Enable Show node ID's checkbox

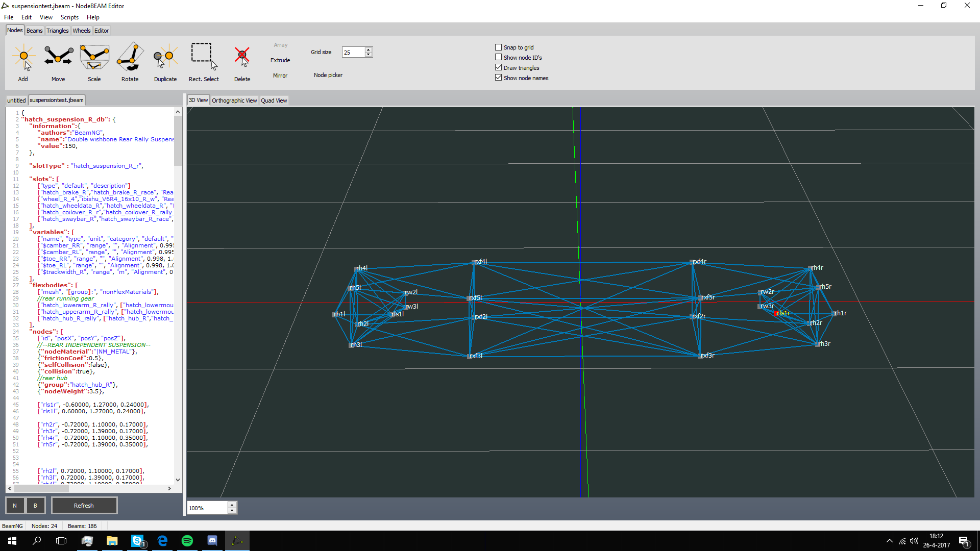(499, 58)
